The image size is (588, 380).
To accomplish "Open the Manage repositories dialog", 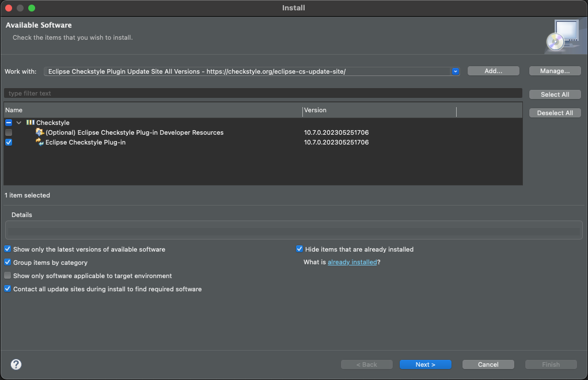I will pos(555,71).
